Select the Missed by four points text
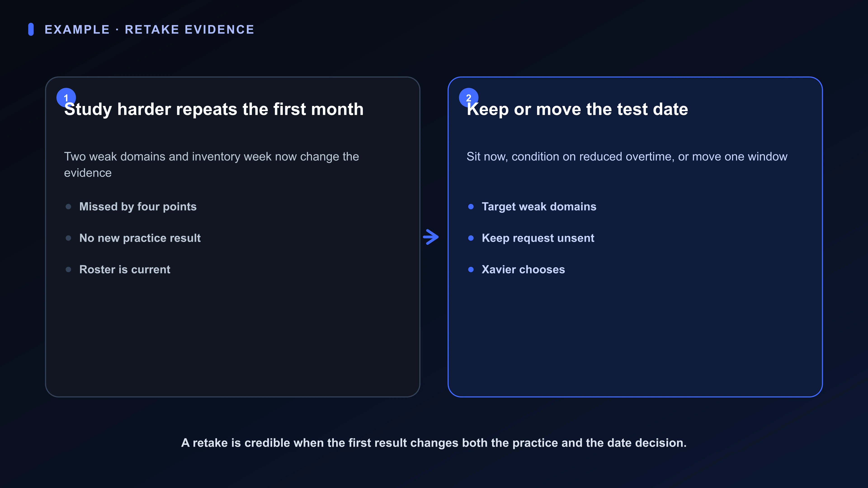868x488 pixels. point(138,206)
